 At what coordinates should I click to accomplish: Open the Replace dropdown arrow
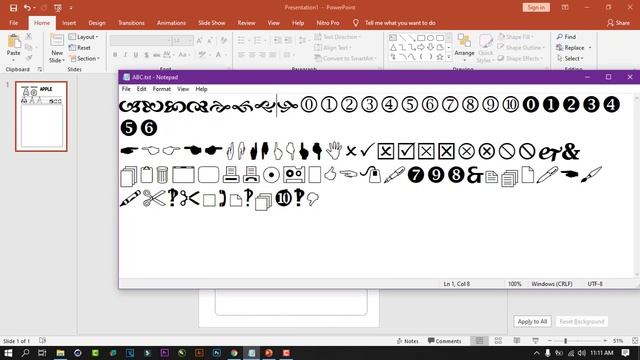(590, 48)
